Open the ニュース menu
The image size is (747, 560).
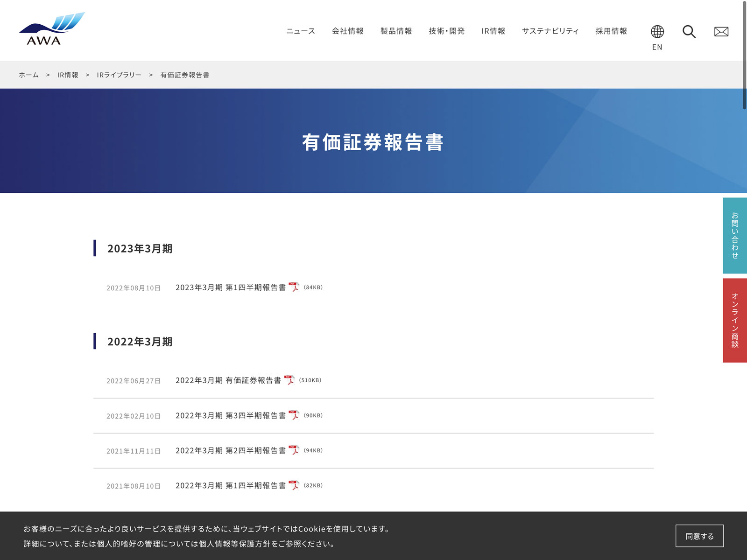click(x=301, y=31)
